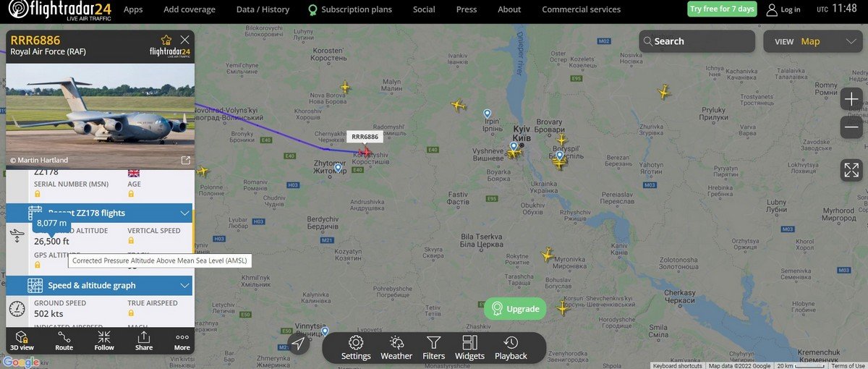
Task: Open the Weather overlay options
Action: [x=396, y=348]
